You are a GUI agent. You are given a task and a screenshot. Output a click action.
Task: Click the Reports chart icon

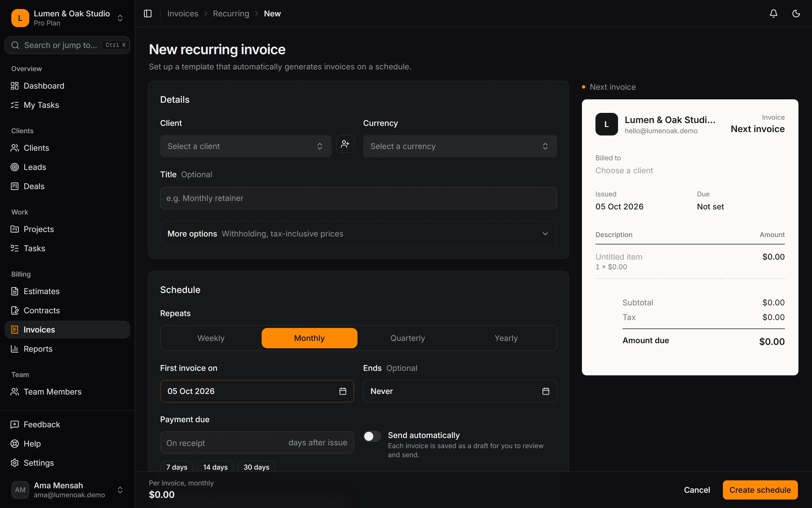coord(14,349)
